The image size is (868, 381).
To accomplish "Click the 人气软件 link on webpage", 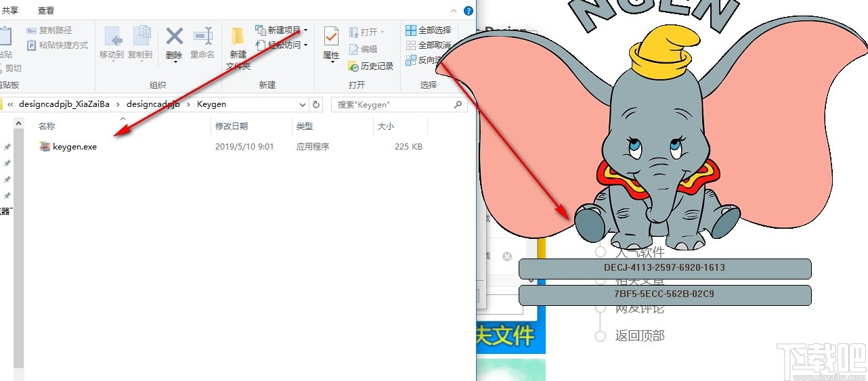I will click(x=640, y=253).
